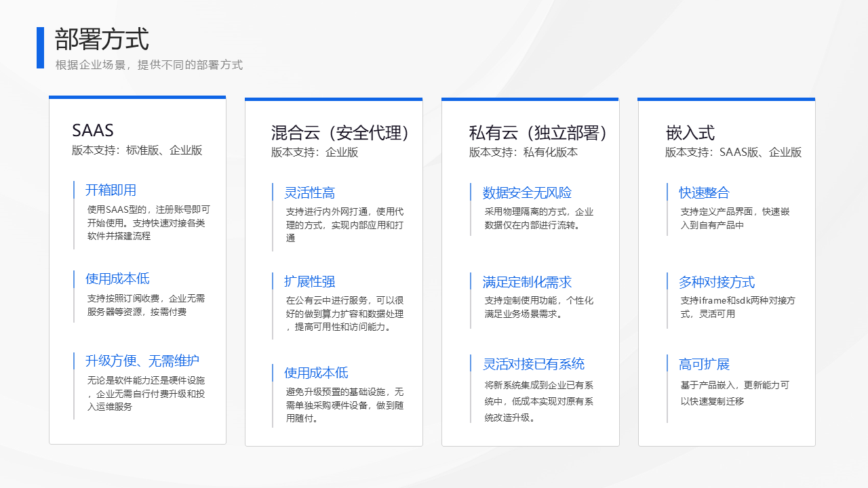Viewport: 868px width, 488px height.
Task: Select paragraph starting 支持进行内外网打通
Action: 344,225
